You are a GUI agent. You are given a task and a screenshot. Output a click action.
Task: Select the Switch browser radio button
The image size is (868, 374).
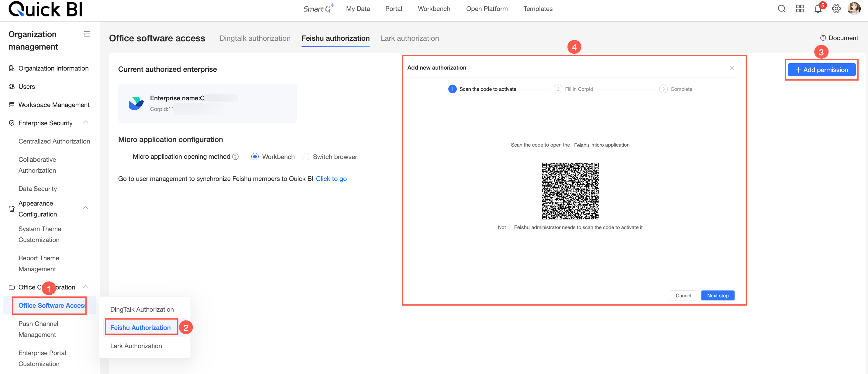click(x=306, y=157)
